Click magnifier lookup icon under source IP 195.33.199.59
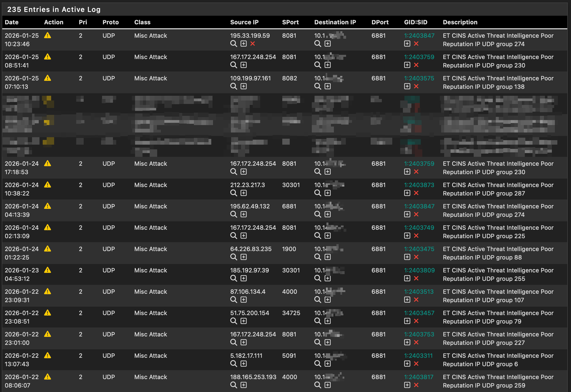The width and height of the screenshot is (571, 392). click(233, 44)
